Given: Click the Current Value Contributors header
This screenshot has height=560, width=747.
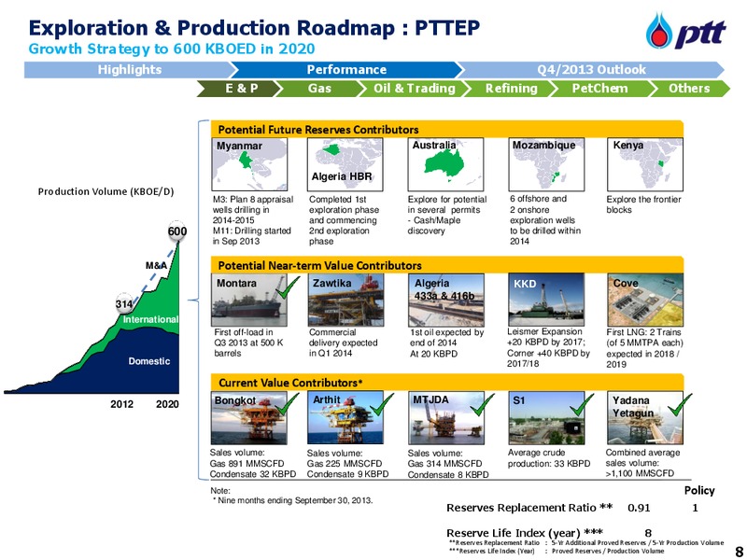Looking at the screenshot, I should pyautogui.click(x=447, y=383).
